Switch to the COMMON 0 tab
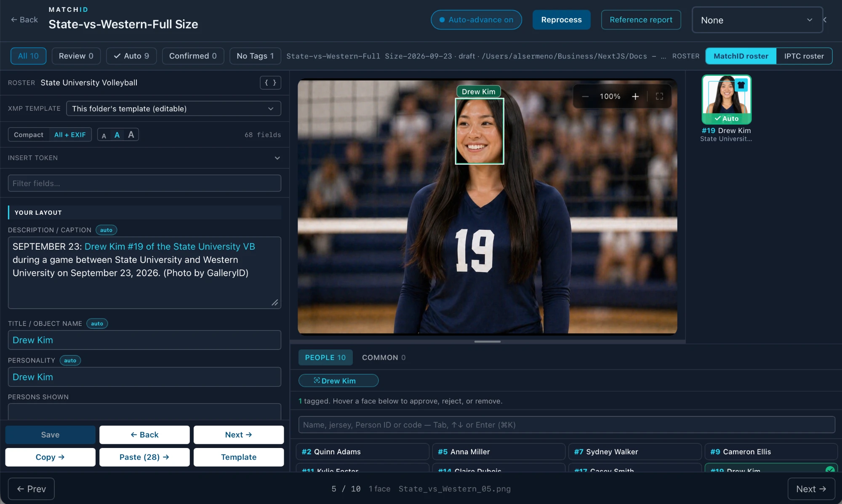 [384, 357]
